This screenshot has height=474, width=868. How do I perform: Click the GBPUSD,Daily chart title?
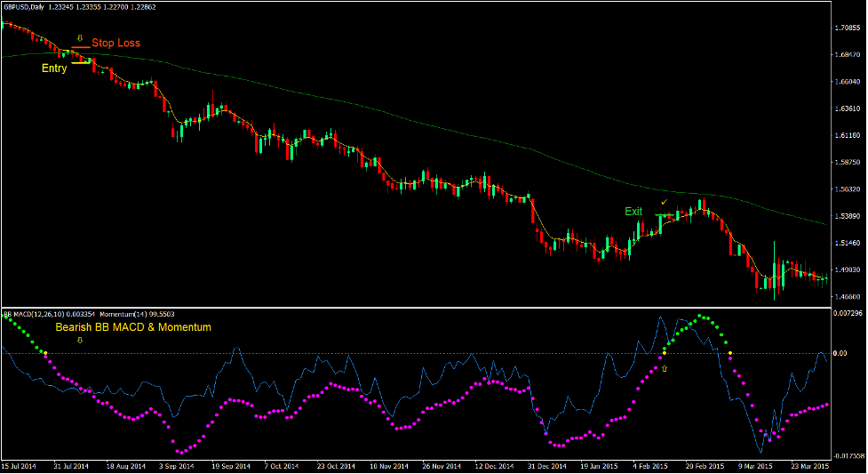tap(26, 8)
